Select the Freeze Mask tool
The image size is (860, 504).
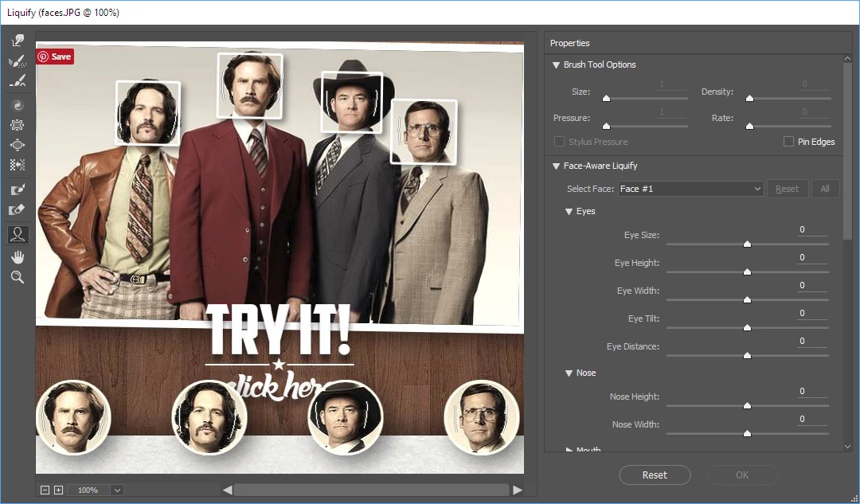[x=18, y=189]
